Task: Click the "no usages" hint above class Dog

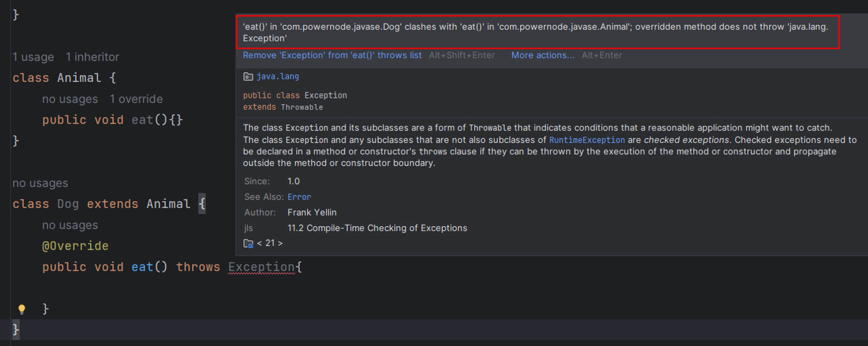Action: point(40,183)
